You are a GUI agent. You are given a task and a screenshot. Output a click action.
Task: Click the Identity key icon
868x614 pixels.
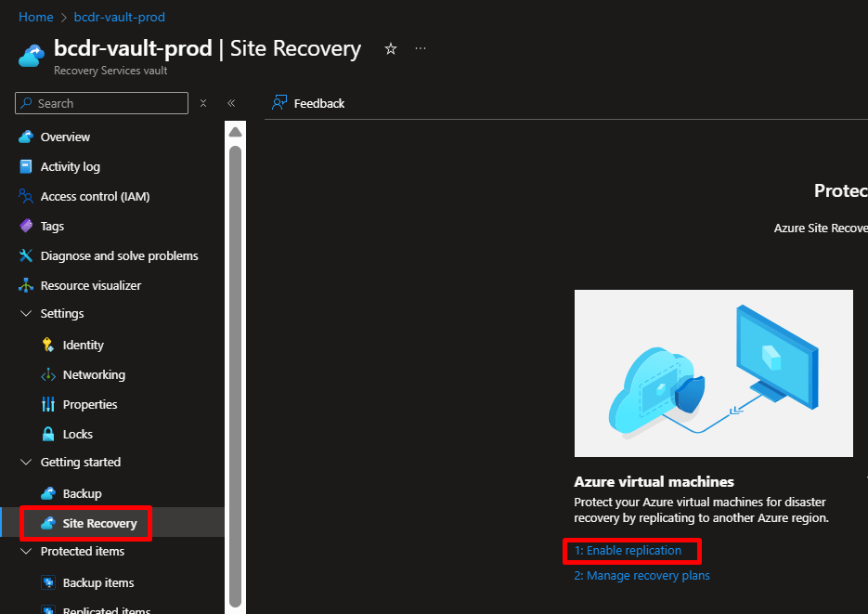point(48,345)
